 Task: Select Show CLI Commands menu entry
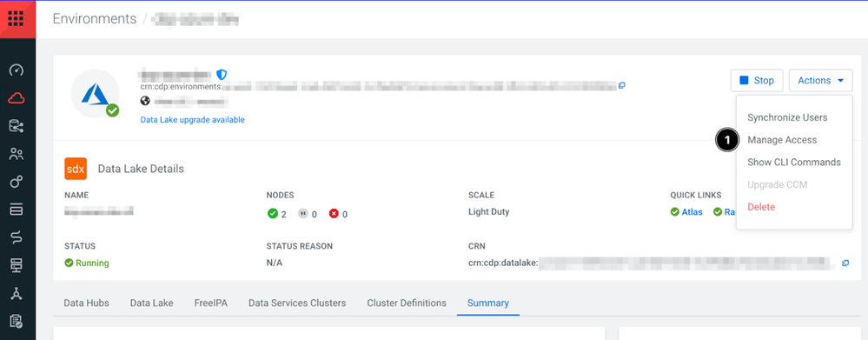tap(794, 163)
